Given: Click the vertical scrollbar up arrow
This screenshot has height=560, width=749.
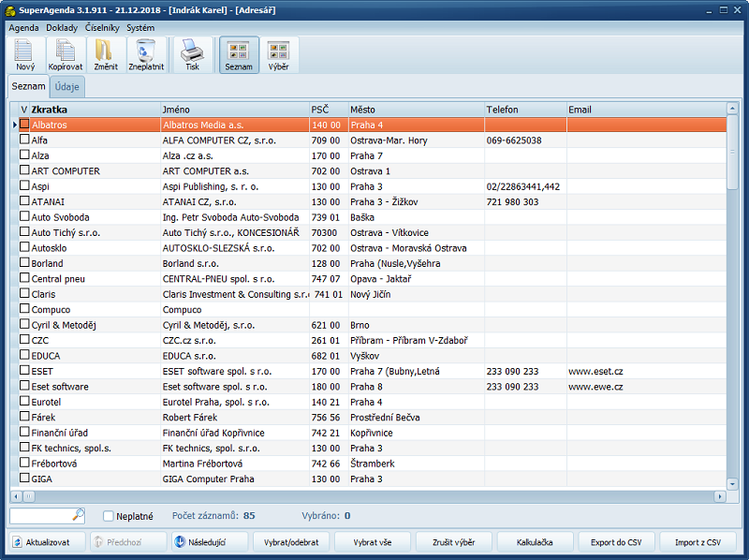Looking at the screenshot, I should click(x=732, y=108).
